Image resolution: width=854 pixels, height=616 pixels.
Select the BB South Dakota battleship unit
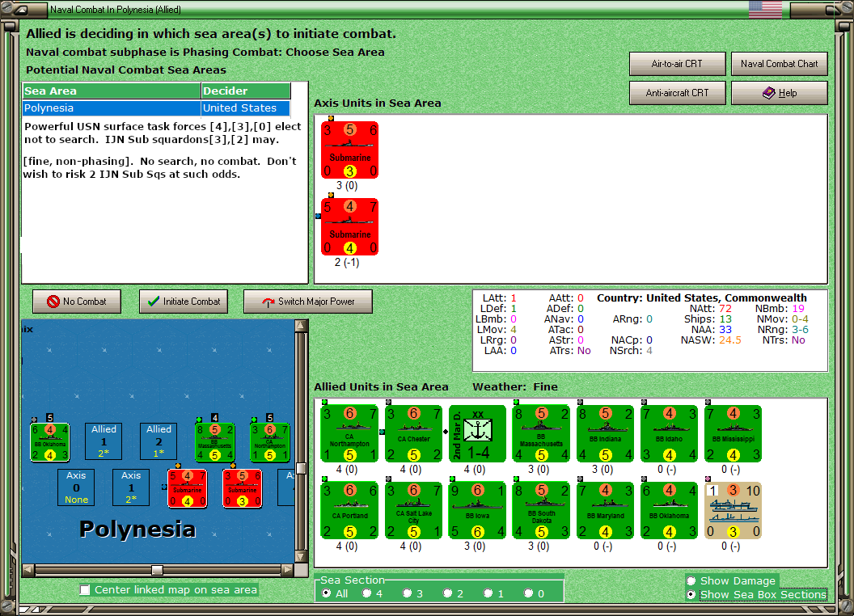click(x=541, y=510)
